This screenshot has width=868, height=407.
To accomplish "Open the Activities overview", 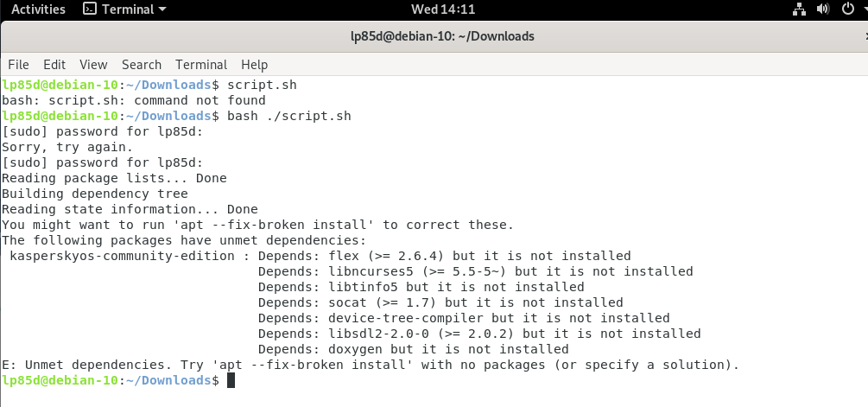I will pyautogui.click(x=38, y=10).
